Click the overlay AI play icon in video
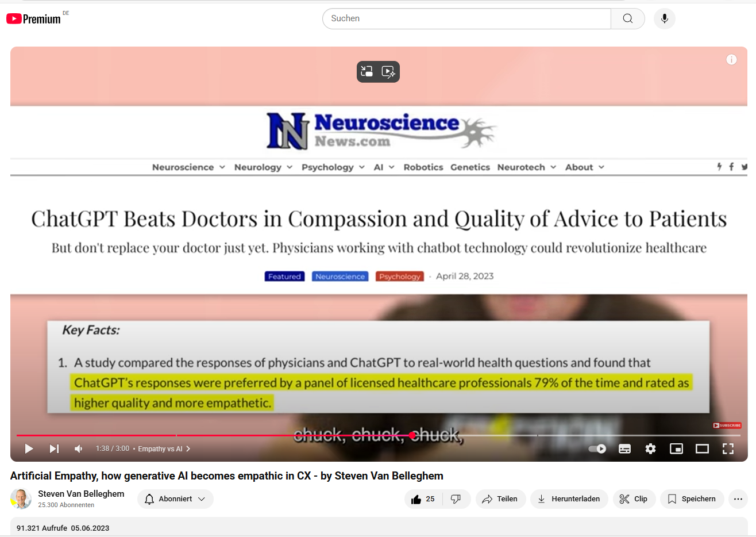 (x=389, y=71)
